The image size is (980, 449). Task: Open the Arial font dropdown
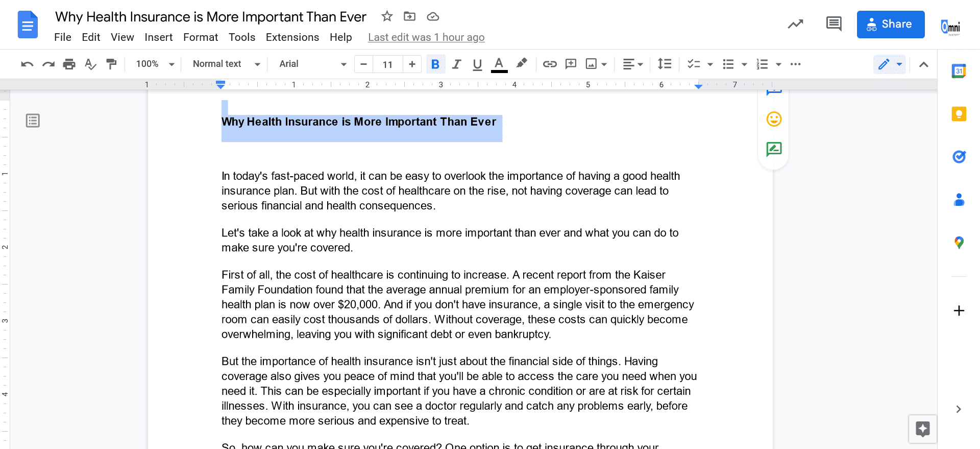tap(312, 64)
